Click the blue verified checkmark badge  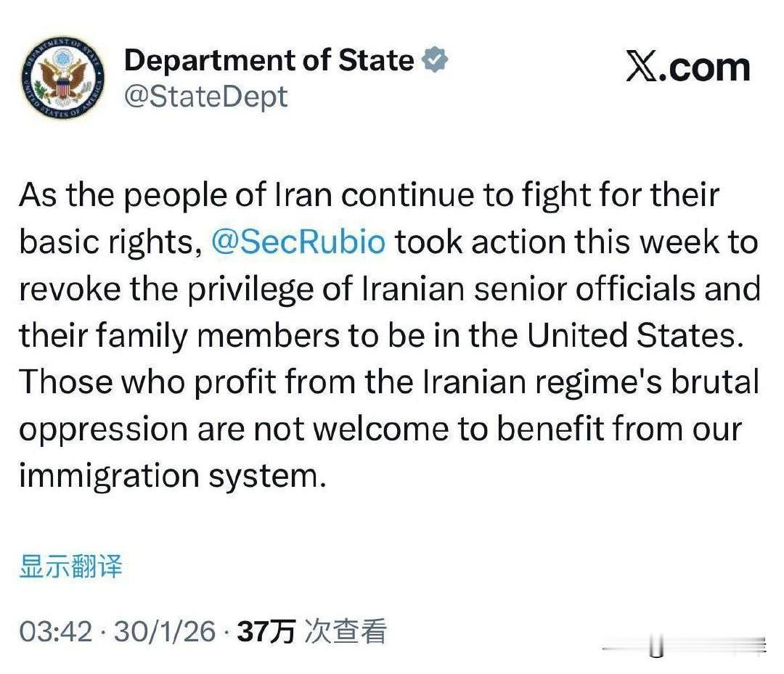click(x=434, y=59)
